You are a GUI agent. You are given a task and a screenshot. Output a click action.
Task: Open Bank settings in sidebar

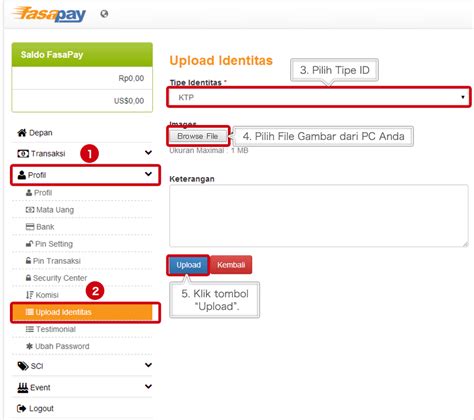tap(82, 227)
